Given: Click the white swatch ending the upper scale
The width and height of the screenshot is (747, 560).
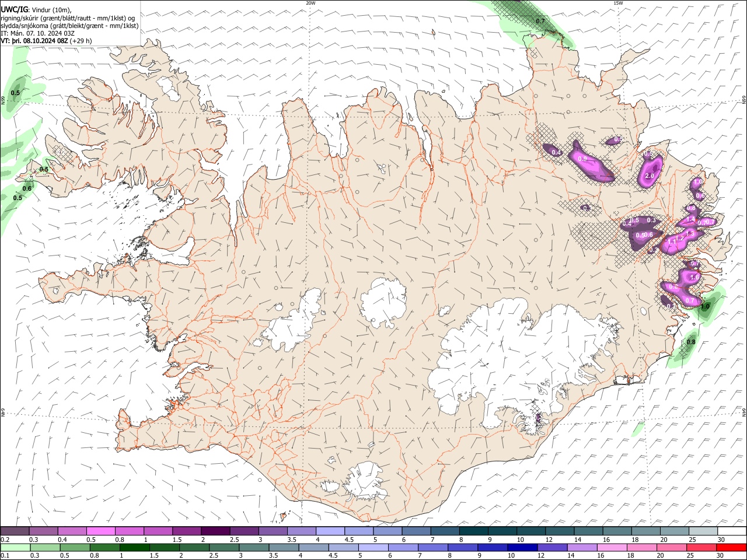Looking at the screenshot, I should (732, 531).
